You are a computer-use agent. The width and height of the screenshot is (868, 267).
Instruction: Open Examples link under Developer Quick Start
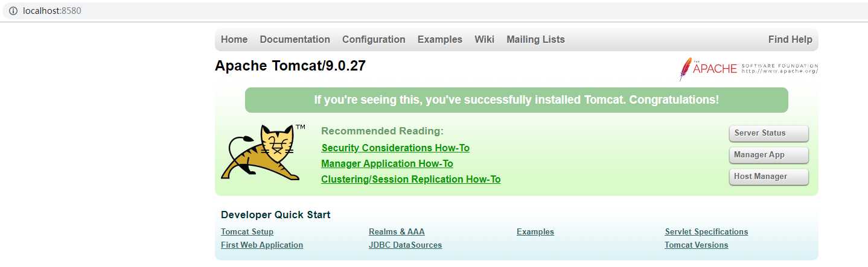(x=535, y=232)
